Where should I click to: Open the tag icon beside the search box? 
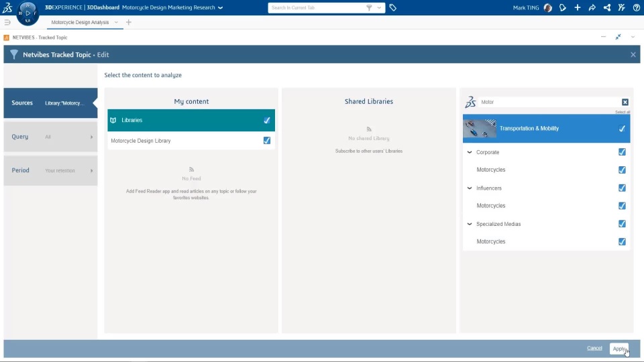point(392,7)
